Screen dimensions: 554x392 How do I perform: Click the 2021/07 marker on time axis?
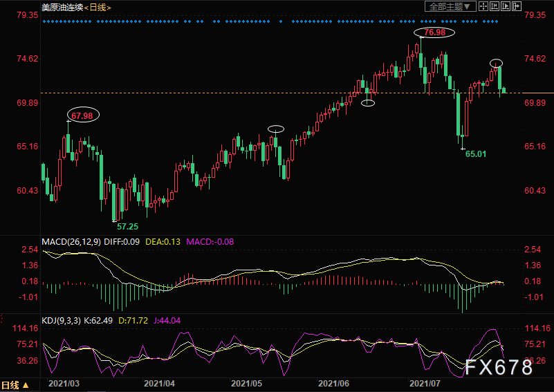(425, 382)
